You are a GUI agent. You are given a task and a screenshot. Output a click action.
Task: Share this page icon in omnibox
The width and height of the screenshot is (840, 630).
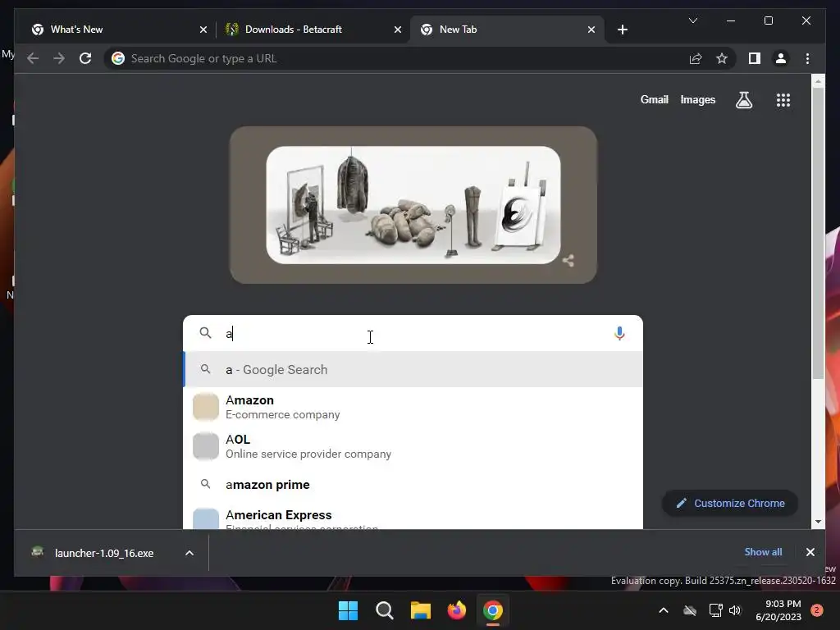[696, 58]
